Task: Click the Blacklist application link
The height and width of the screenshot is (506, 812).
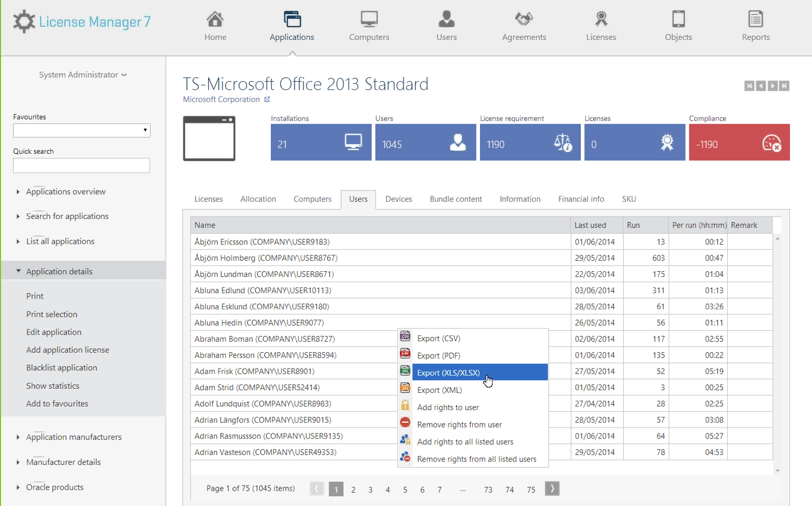Action: point(62,368)
